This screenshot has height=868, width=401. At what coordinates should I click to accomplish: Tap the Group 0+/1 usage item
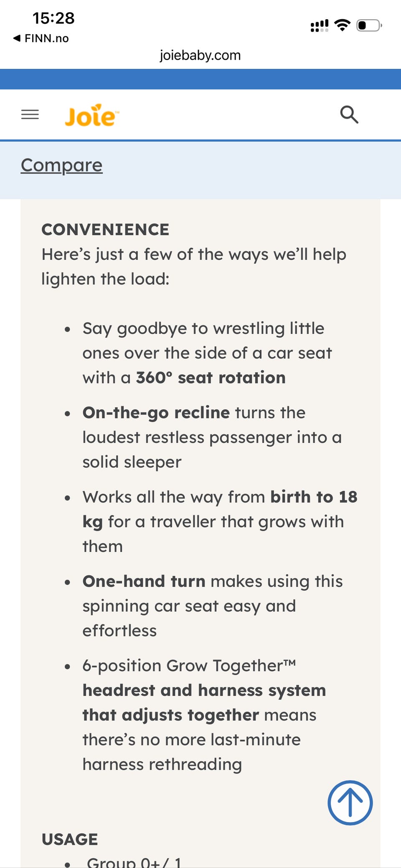(x=134, y=861)
